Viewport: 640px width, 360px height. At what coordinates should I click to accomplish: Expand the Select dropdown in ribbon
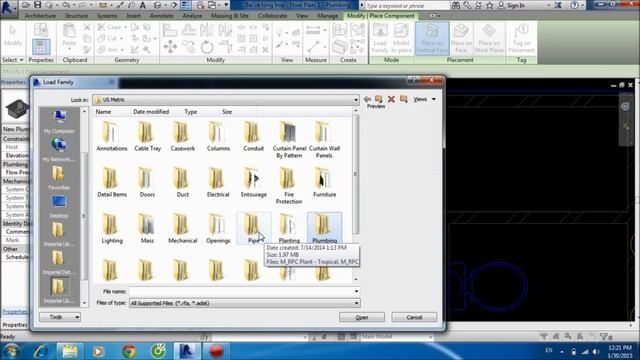(12, 60)
